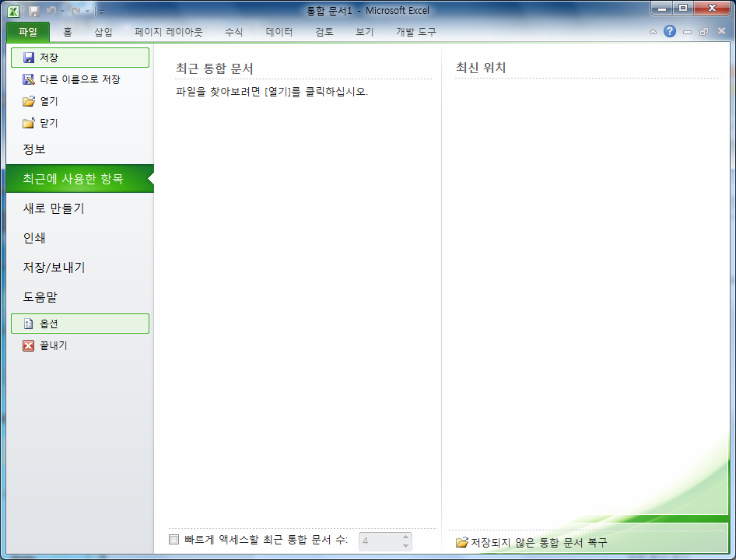
Task: Click the Undo icon in the title bar
Action: pos(52,12)
